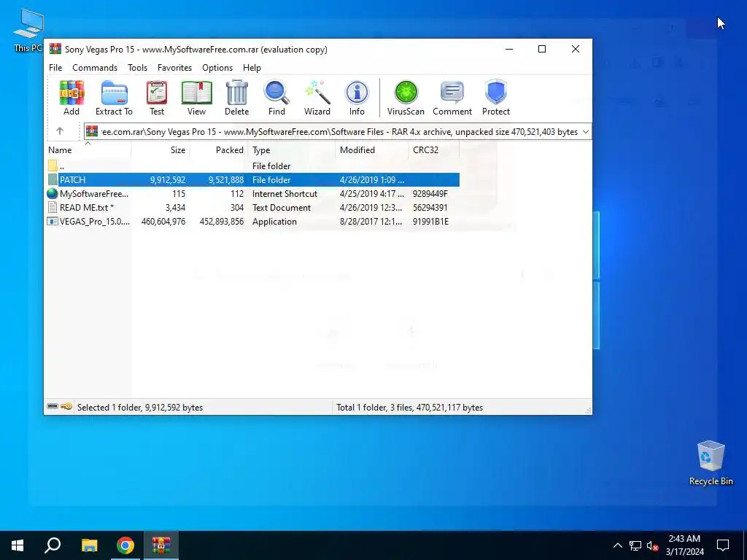Open the Options menu

[x=217, y=68]
